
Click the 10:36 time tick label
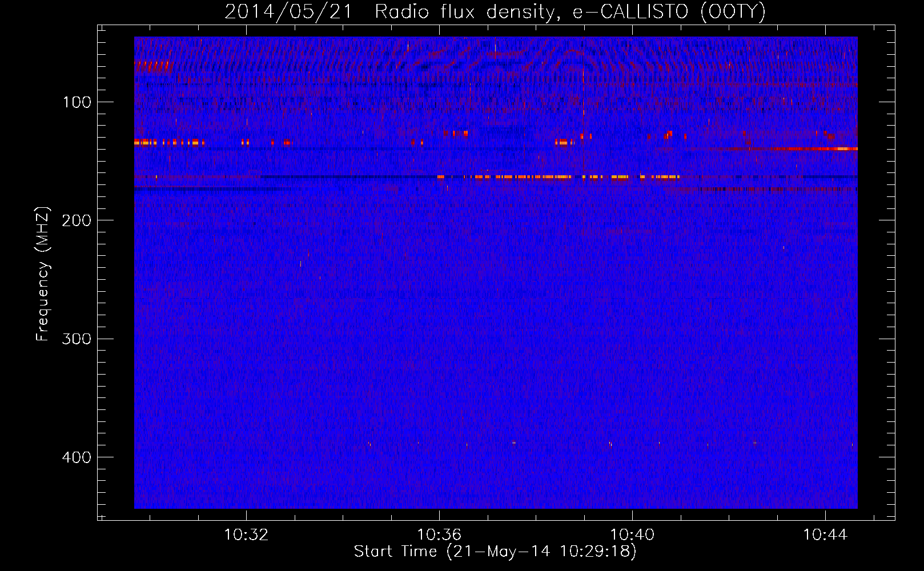[x=439, y=535]
